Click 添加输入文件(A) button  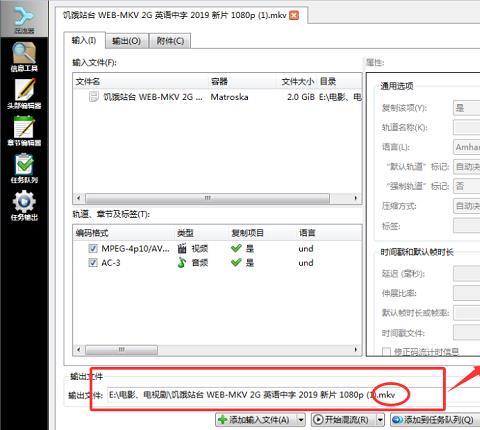click(x=256, y=420)
